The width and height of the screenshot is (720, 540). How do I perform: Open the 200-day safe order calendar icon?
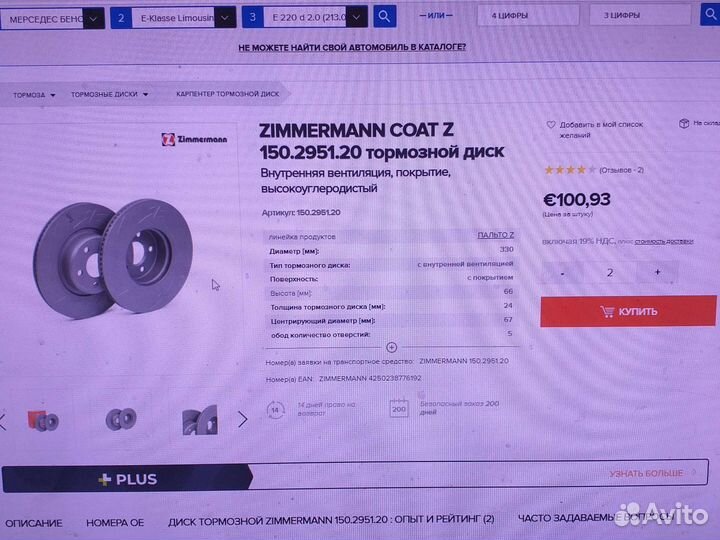click(x=399, y=408)
